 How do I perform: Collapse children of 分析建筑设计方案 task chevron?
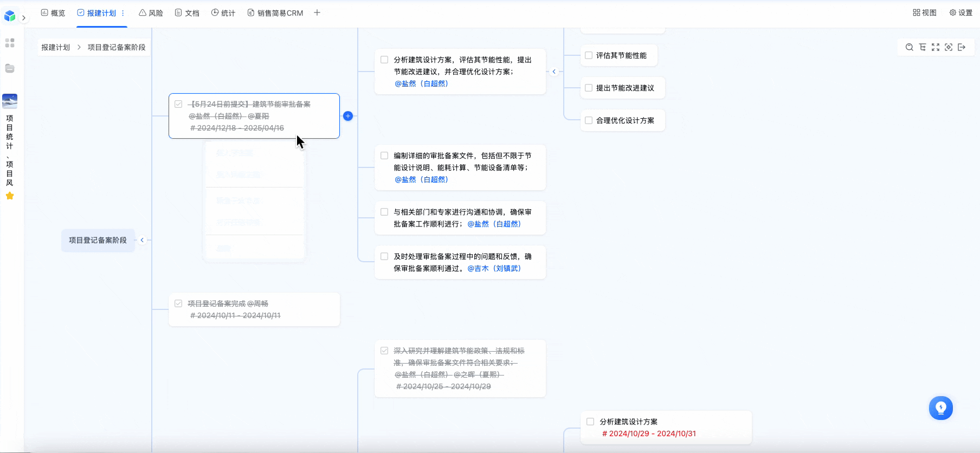(x=554, y=72)
